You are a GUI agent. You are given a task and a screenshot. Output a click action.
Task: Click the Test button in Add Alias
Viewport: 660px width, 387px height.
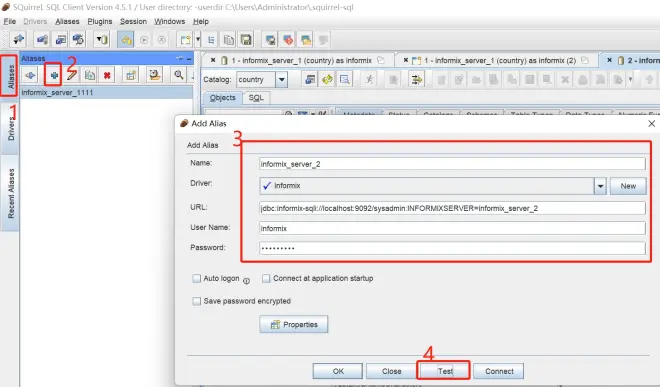tap(444, 371)
